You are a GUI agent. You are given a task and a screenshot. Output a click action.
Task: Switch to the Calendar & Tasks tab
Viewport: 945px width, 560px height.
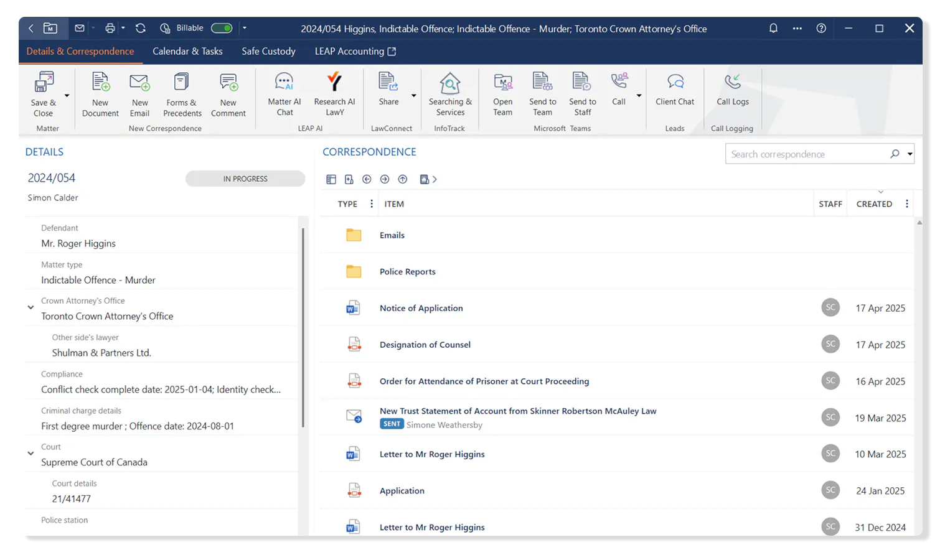pos(187,51)
